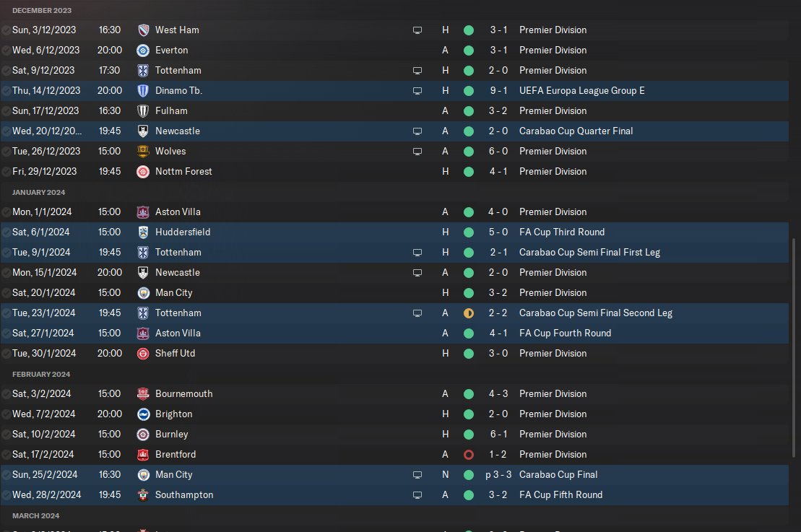Image resolution: width=801 pixels, height=532 pixels.
Task: Click the Bournemouth club badge
Action: [143, 394]
